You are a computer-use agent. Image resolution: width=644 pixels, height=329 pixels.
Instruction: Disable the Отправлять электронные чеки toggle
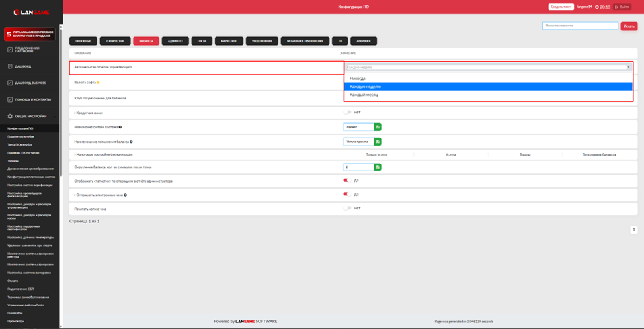tap(347, 195)
